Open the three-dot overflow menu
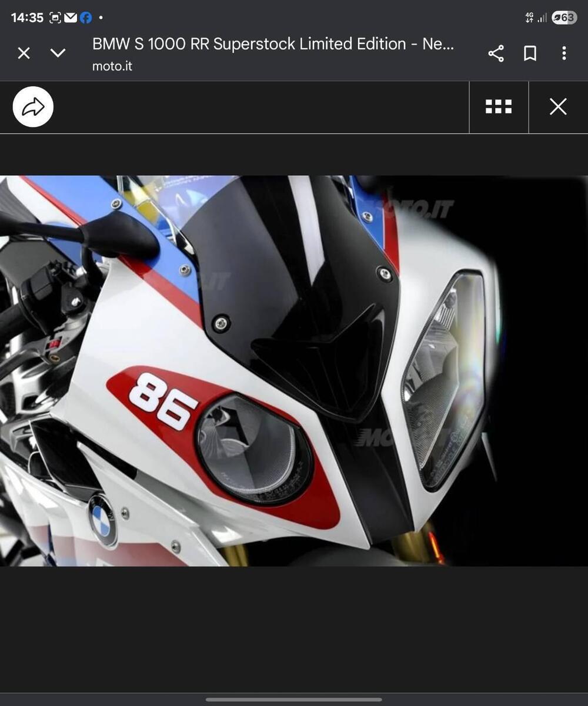This screenshot has height=706, width=588. tap(564, 53)
